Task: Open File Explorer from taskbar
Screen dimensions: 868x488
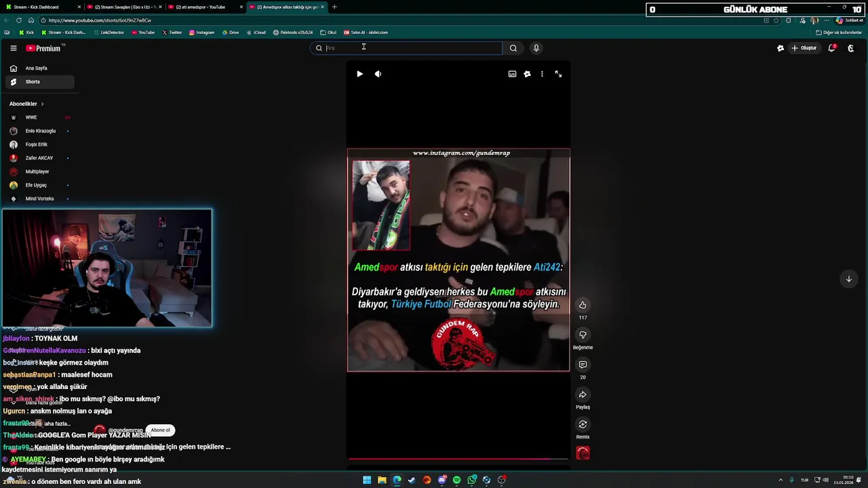Action: pyautogui.click(x=382, y=480)
